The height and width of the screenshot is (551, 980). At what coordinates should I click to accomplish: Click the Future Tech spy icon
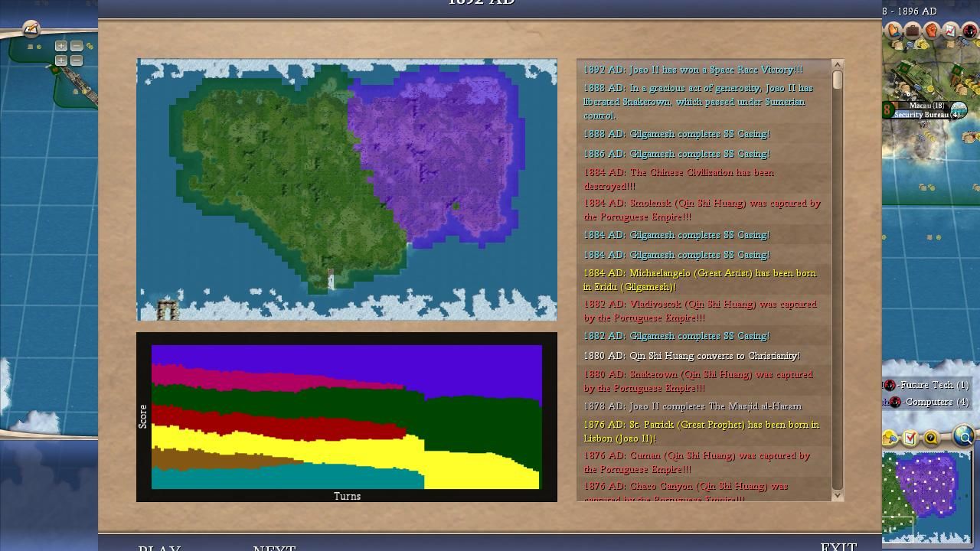[x=890, y=385]
